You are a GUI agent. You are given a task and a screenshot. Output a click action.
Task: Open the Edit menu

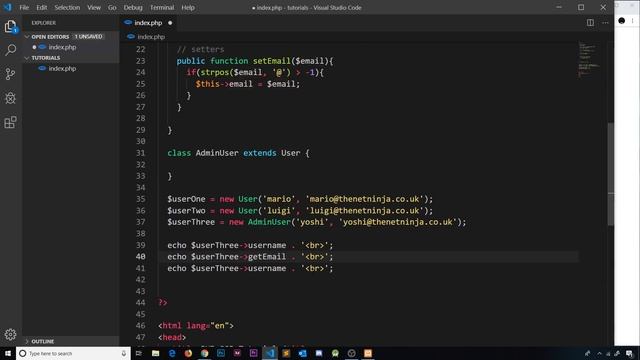pos(42,7)
